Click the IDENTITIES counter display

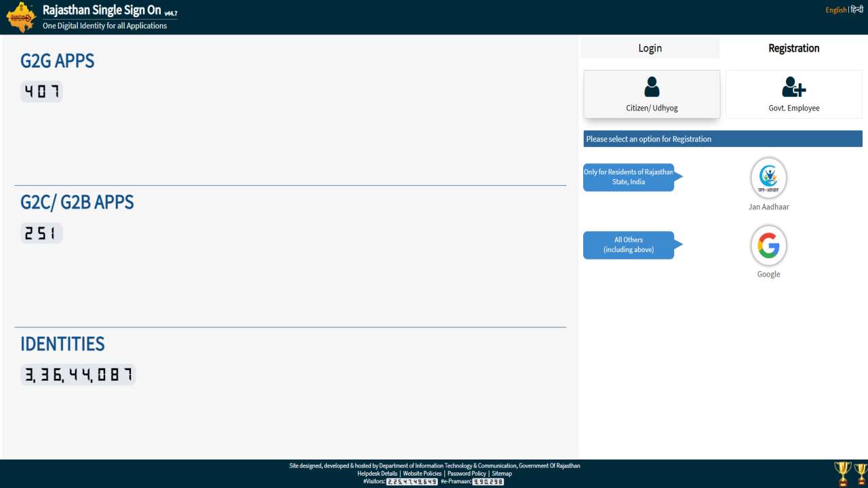(78, 375)
